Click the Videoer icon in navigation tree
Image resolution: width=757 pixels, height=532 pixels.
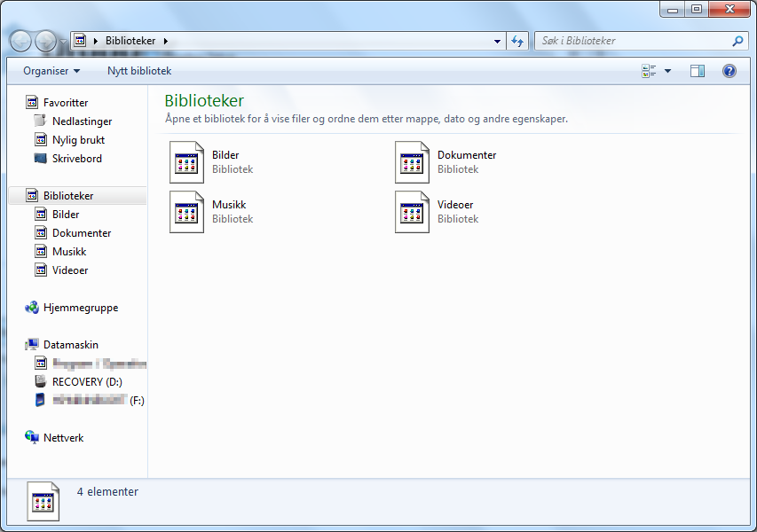pyautogui.click(x=41, y=270)
